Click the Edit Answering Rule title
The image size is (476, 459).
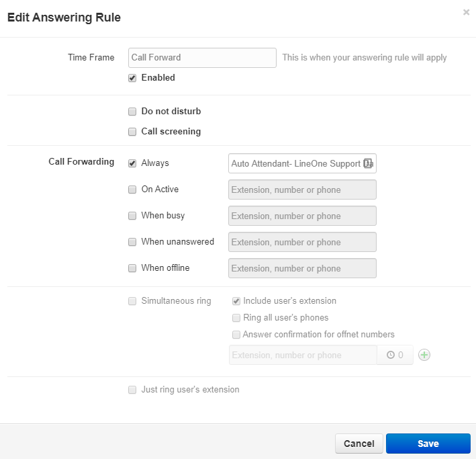[x=64, y=17]
